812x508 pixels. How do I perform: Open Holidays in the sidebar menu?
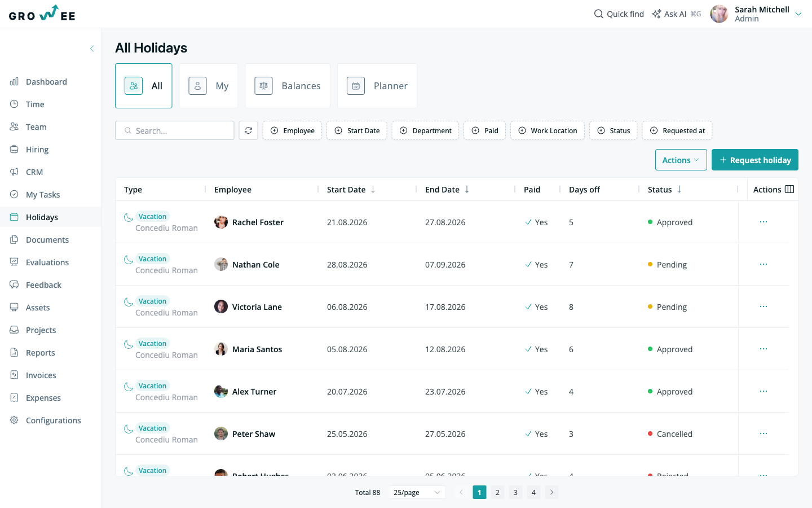tap(50, 217)
